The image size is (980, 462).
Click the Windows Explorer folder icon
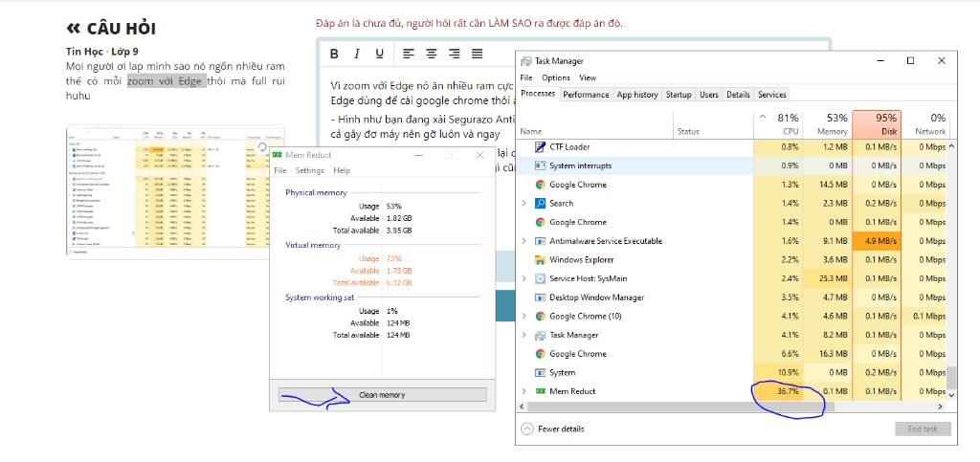click(540, 260)
